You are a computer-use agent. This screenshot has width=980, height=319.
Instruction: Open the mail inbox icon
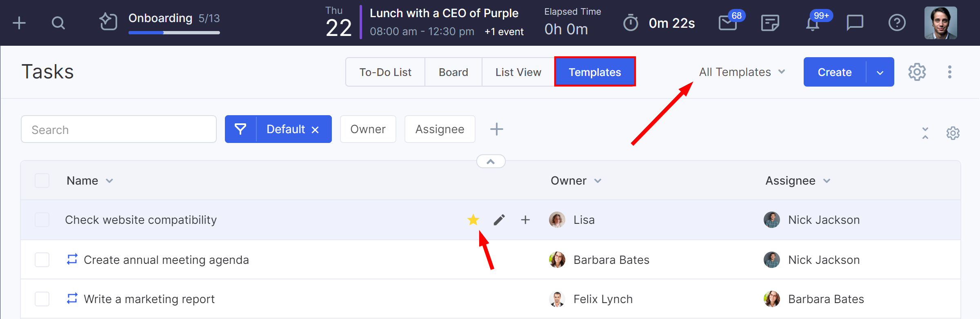pos(728,23)
